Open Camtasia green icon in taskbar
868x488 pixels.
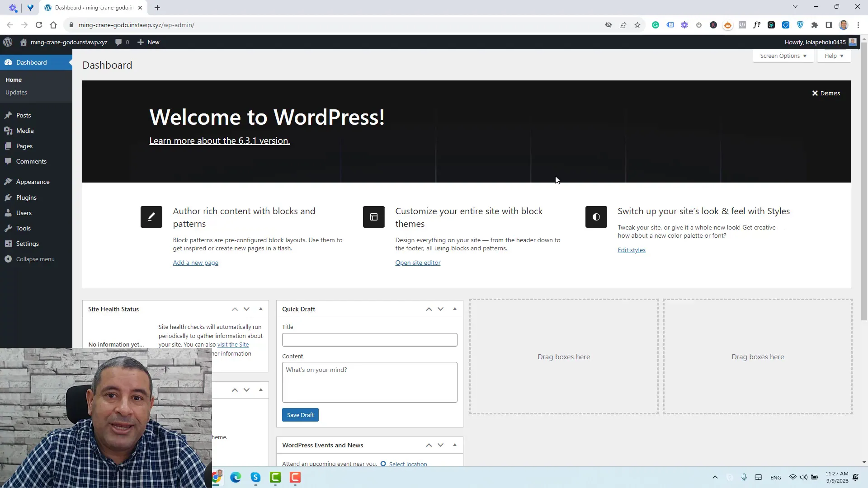pos(275,477)
